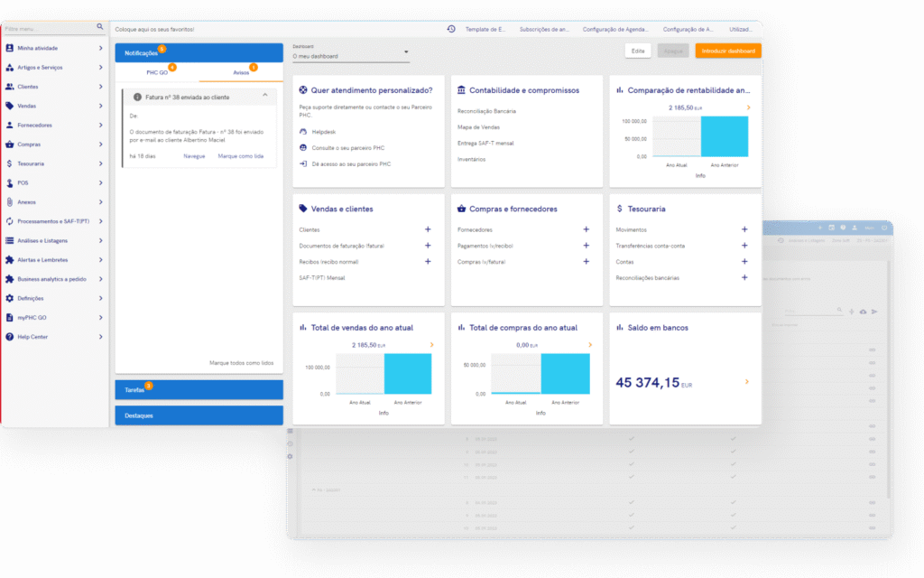Click plus icon beside Fornecedores in Compras card
Screen dimensions: 924x578
click(x=586, y=229)
